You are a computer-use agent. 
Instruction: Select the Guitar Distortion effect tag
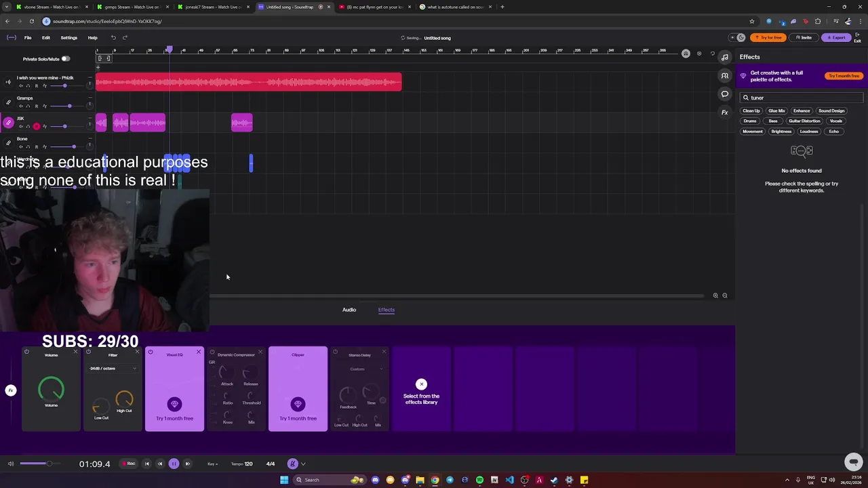(804, 121)
